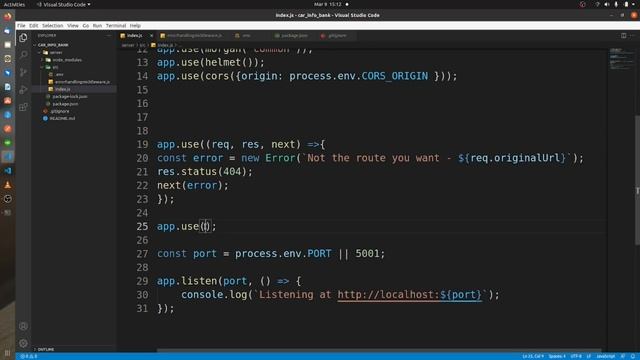Viewport: 640px width, 360px height.
Task: Show applications grid at dock bottom
Action: click(x=7, y=353)
